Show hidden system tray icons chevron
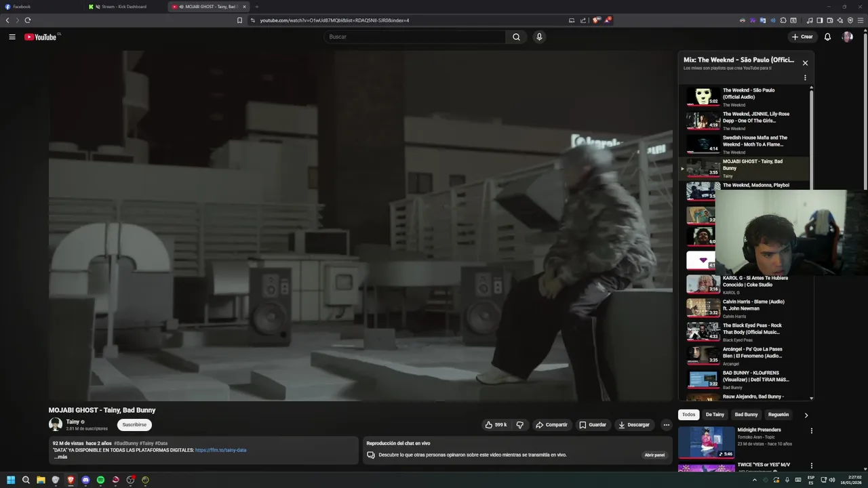The height and width of the screenshot is (488, 868). tap(754, 480)
